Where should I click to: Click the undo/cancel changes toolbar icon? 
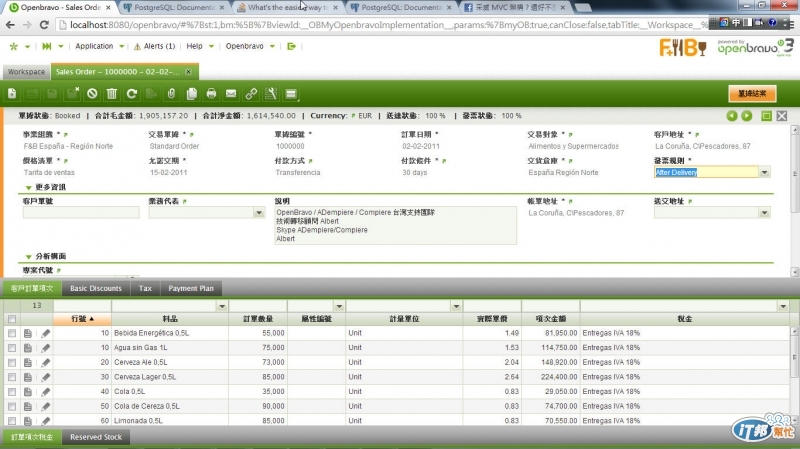point(92,94)
